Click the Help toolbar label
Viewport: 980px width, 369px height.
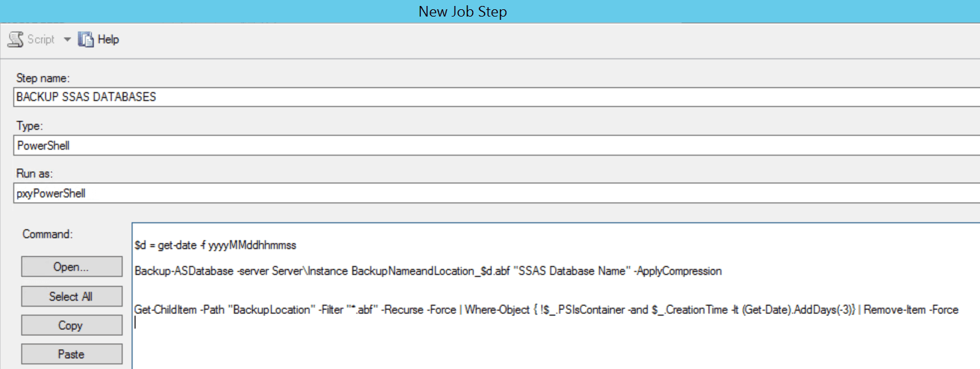point(108,40)
